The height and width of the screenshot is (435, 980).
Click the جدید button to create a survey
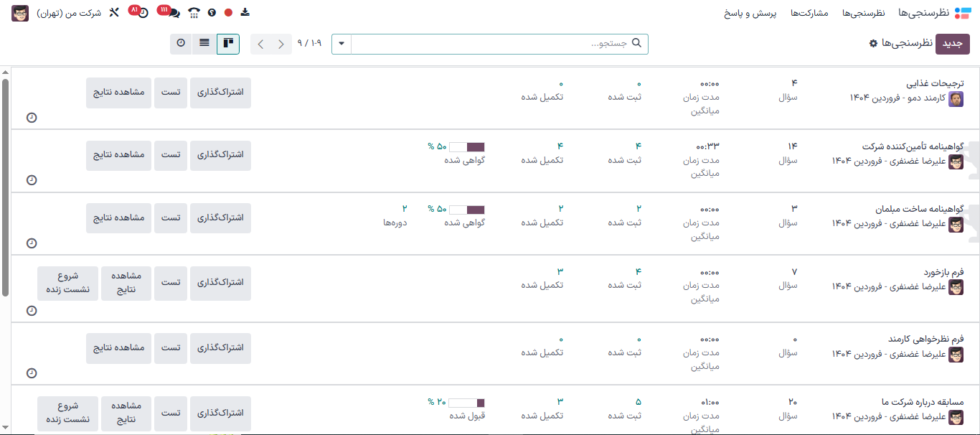click(952, 44)
